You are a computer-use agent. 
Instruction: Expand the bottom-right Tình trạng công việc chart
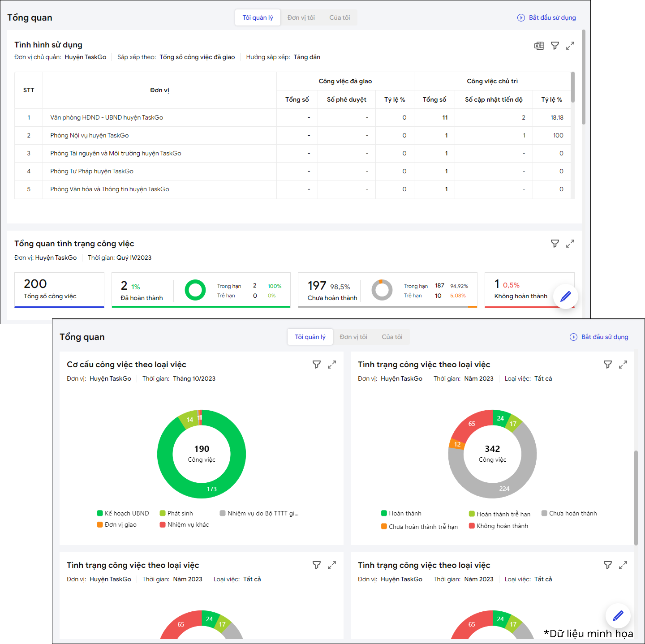[623, 565]
